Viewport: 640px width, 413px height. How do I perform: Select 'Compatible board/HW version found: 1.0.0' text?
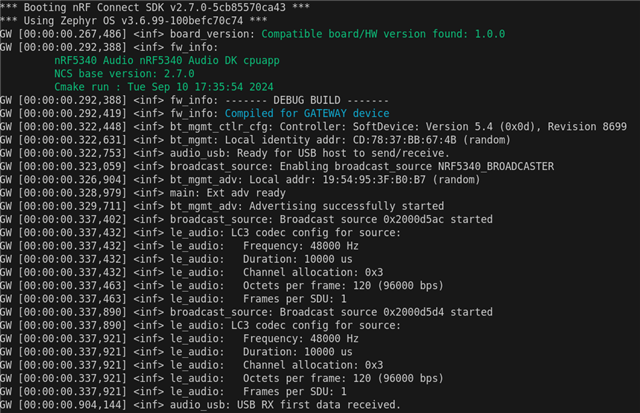click(383, 34)
